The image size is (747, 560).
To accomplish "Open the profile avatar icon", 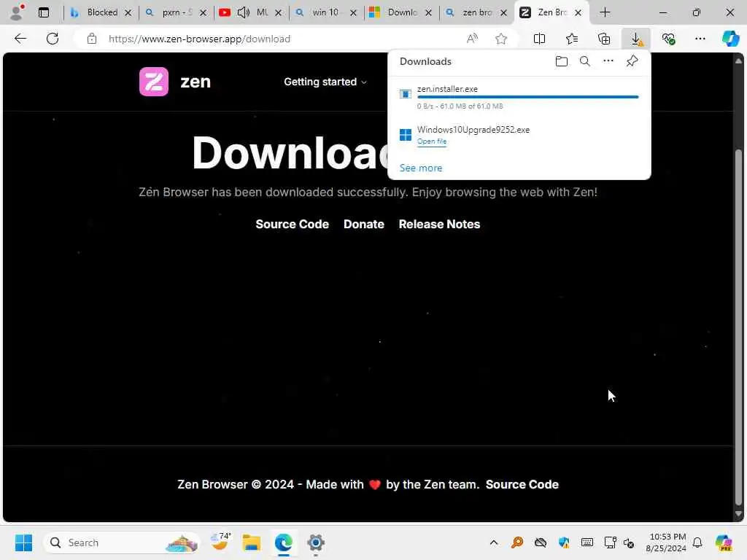I will tap(16, 12).
